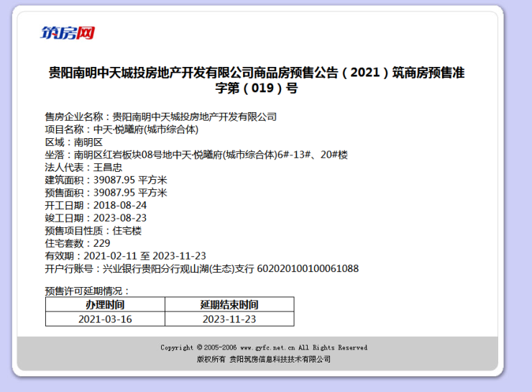Click the 建筑面积 39087.95 平方米 line
Image resolution: width=532 pixels, height=392 pixels.
[106, 180]
